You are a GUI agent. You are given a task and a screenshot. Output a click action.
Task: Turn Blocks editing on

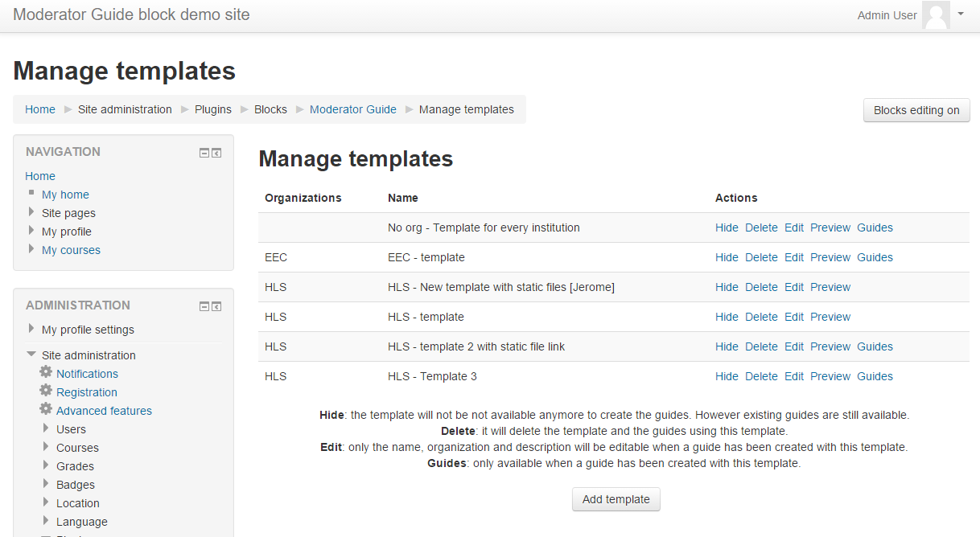[916, 110]
